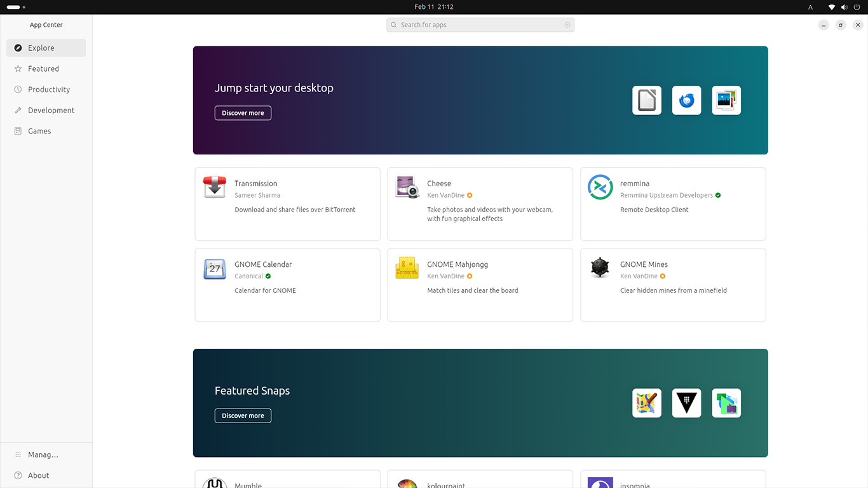Click the GNOME Mahjongg tiles icon
This screenshot has width=868, height=488.
(407, 268)
